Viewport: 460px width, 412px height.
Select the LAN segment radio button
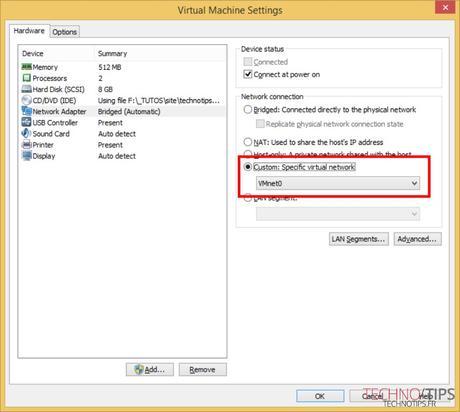248,198
